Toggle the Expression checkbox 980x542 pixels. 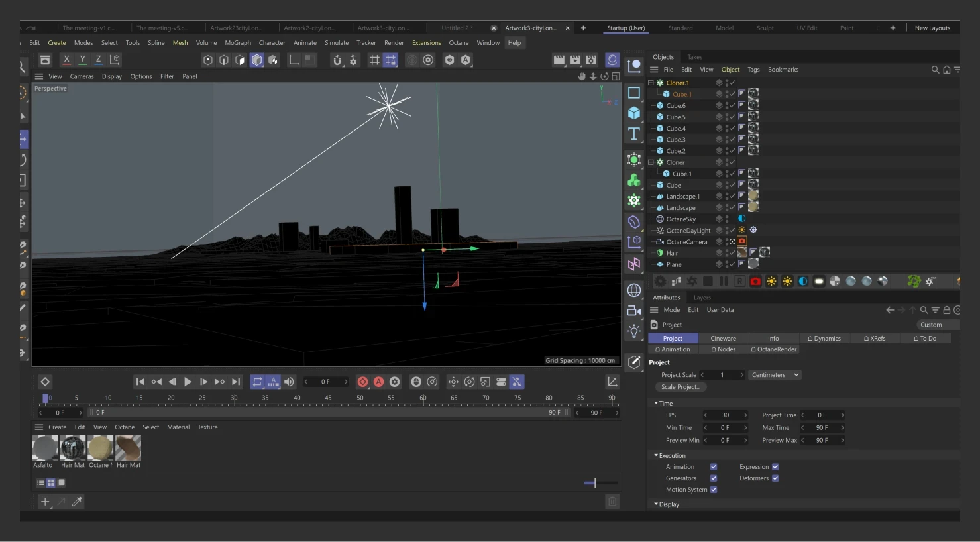pos(775,467)
